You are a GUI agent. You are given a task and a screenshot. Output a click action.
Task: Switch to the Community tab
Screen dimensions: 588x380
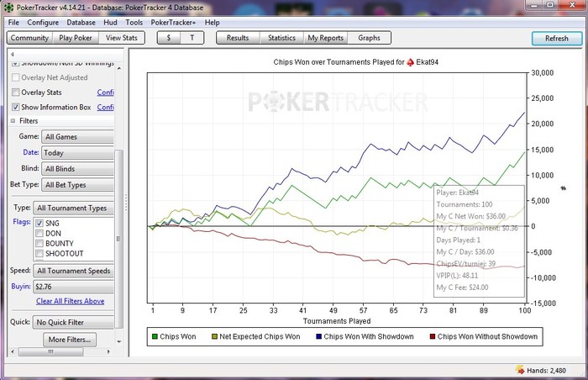29,38
